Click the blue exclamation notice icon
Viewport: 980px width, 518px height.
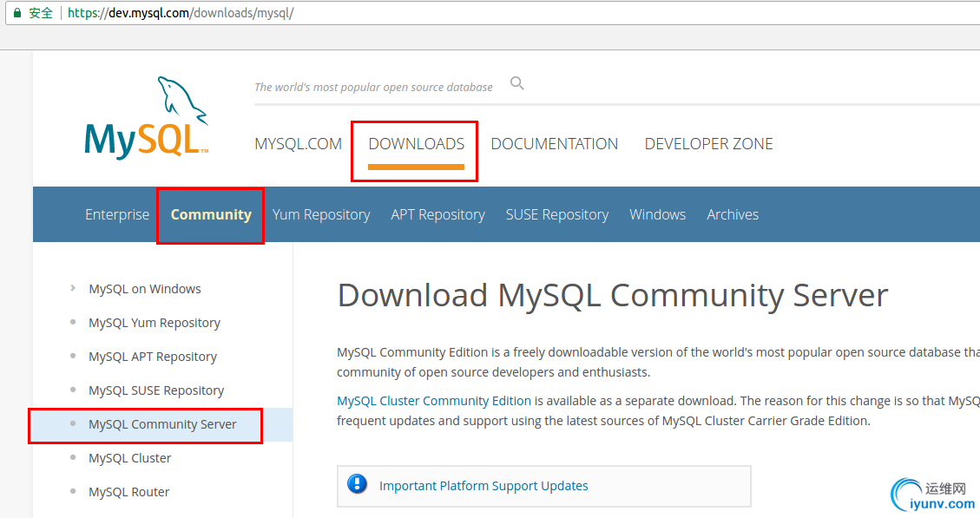click(357, 484)
